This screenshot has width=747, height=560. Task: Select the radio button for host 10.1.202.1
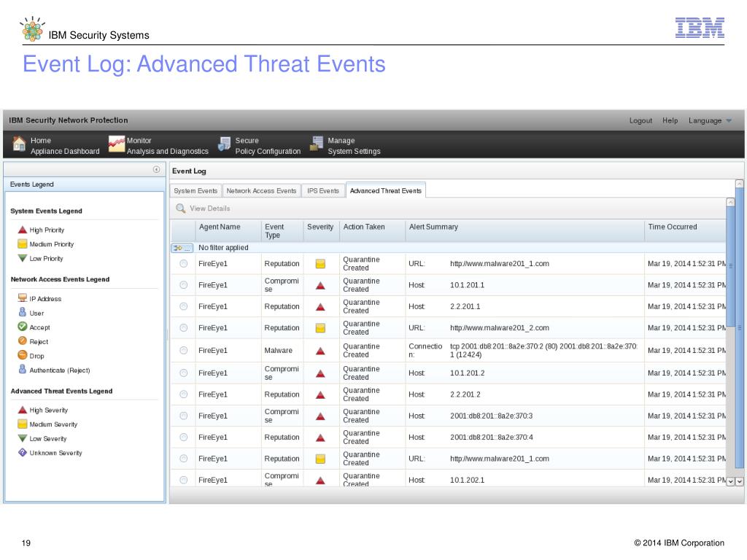pyautogui.click(x=183, y=480)
